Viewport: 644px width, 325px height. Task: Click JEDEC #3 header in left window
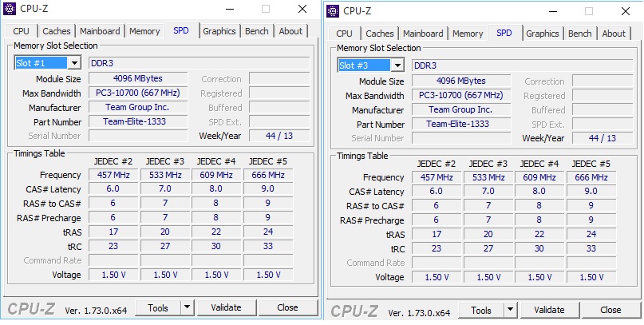pos(164,161)
